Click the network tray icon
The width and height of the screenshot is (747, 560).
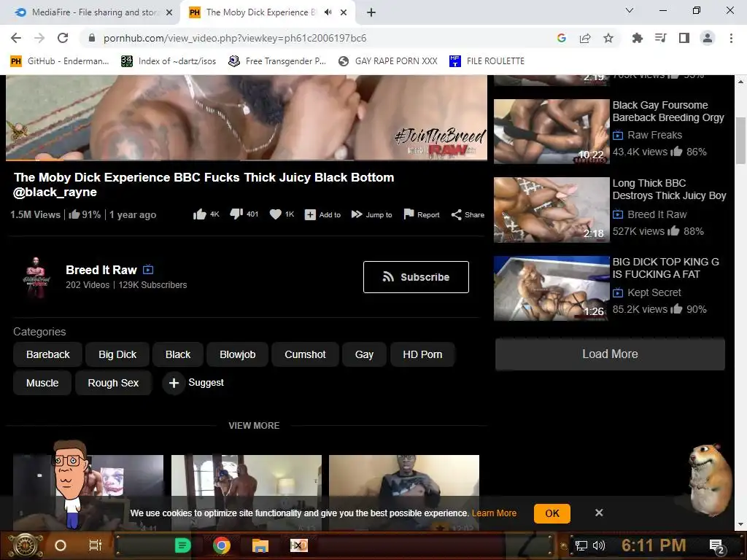[x=581, y=545]
